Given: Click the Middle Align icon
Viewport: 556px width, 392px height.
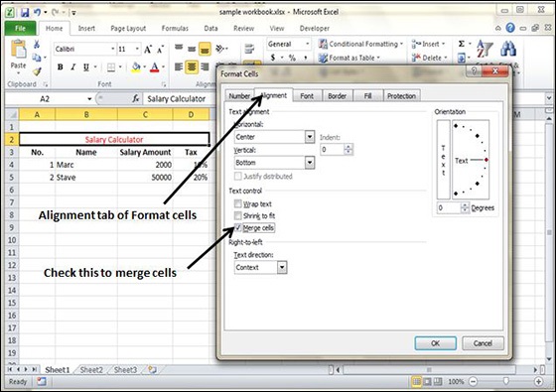Looking at the screenshot, I should (192, 49).
